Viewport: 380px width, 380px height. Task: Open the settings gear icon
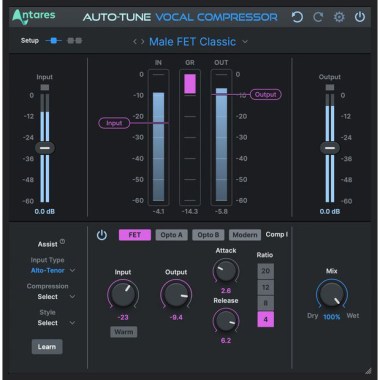click(x=339, y=17)
